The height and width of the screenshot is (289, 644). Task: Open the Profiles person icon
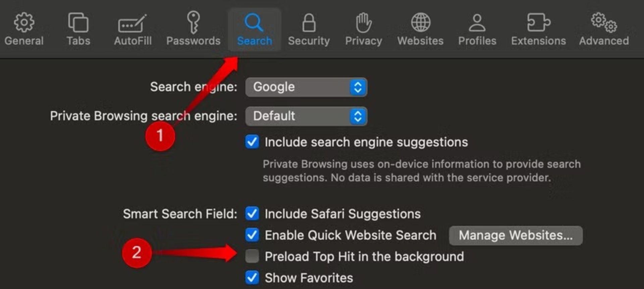click(x=477, y=22)
